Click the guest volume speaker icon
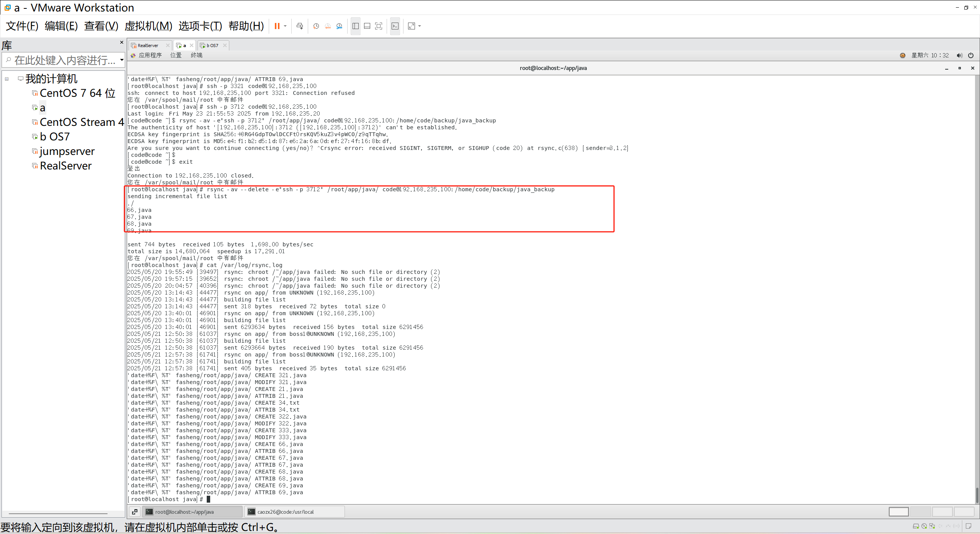 click(x=959, y=55)
